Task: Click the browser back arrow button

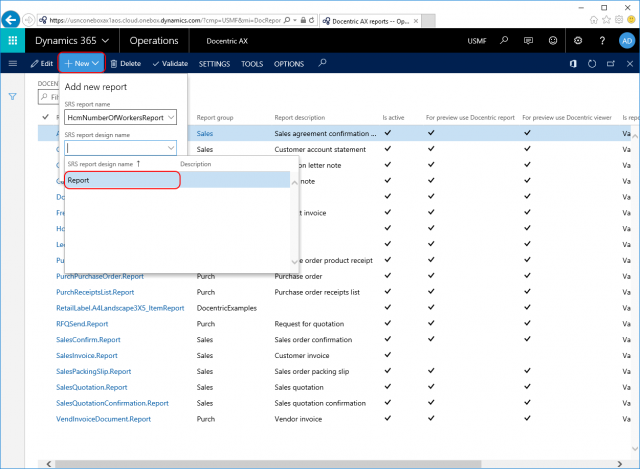Action: (x=11, y=20)
